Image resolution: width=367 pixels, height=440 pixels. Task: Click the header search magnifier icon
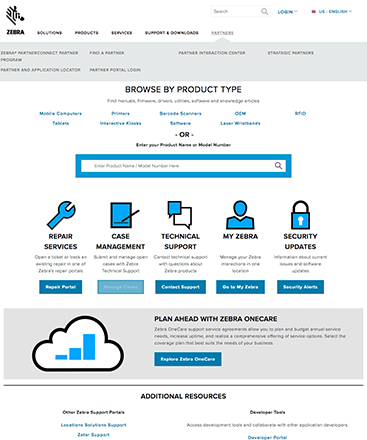point(265,12)
